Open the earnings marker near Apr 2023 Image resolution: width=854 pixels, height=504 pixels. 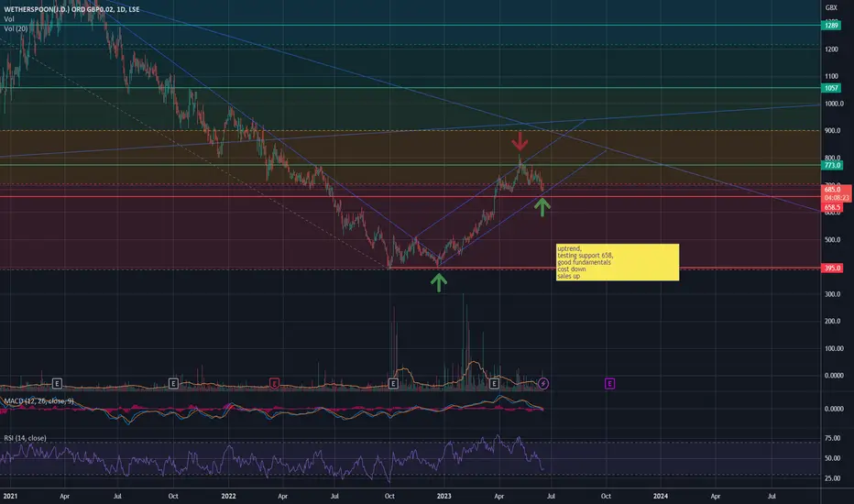coord(494,384)
